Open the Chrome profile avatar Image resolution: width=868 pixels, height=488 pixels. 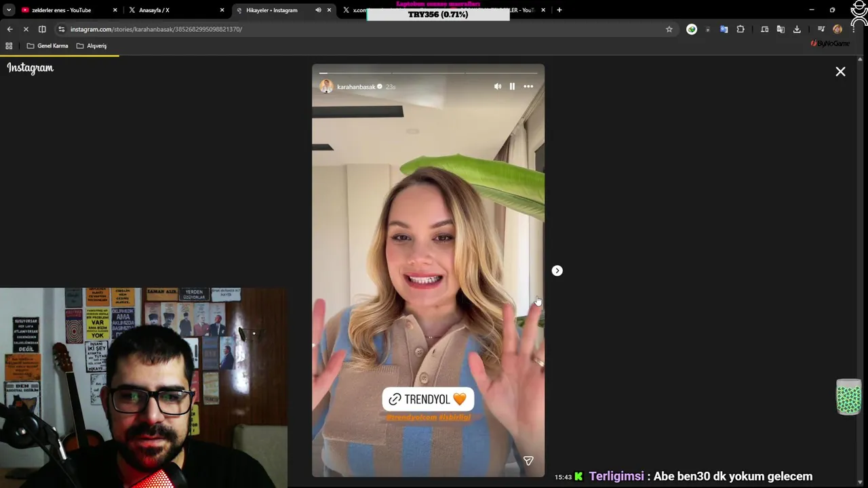tap(837, 29)
